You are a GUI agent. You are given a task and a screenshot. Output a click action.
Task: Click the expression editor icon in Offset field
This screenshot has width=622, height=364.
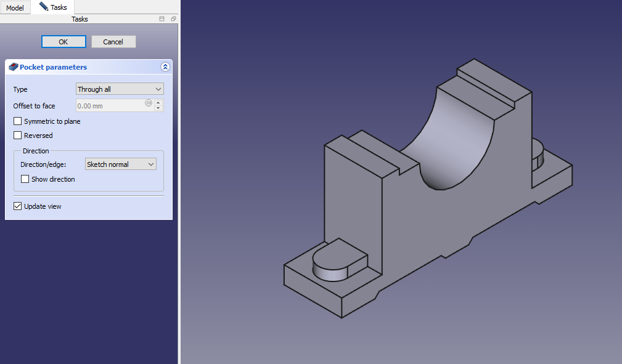(x=148, y=103)
